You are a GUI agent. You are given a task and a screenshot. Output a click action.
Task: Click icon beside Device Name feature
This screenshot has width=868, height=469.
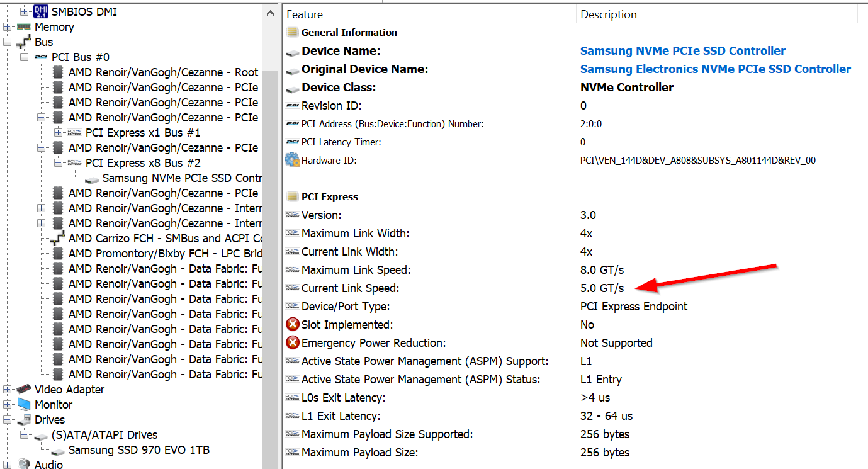point(292,52)
